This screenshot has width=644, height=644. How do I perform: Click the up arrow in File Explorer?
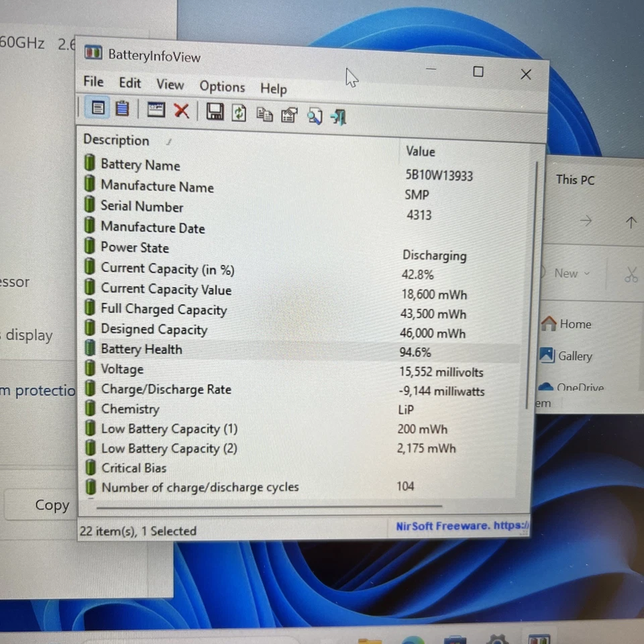(631, 222)
